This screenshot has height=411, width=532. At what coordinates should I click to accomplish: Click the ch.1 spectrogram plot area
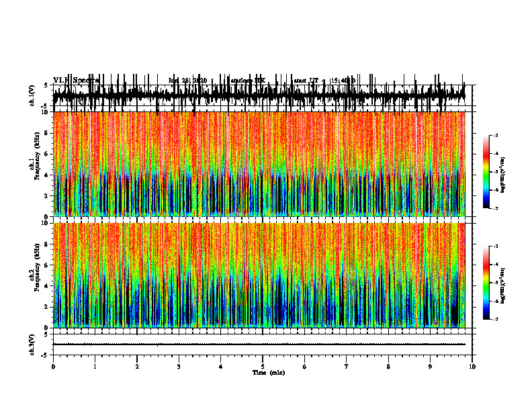pos(259,164)
